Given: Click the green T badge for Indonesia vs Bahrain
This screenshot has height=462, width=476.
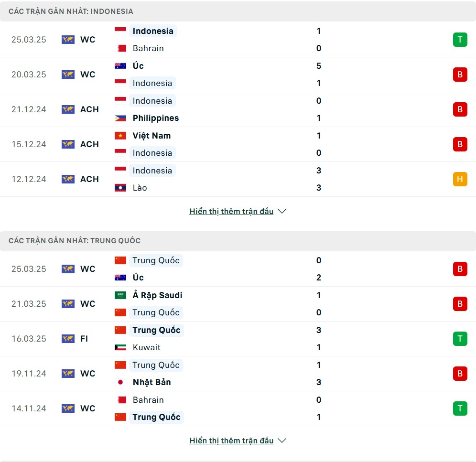Looking at the screenshot, I should coord(460,40).
